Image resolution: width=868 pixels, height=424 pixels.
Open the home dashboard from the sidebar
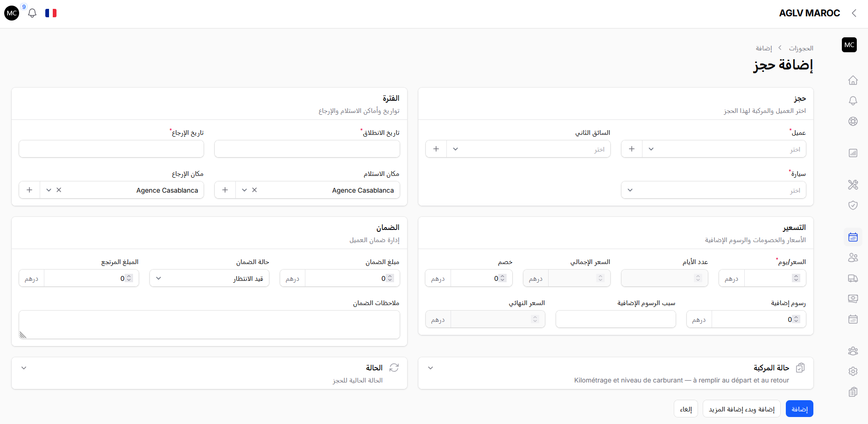tap(853, 80)
